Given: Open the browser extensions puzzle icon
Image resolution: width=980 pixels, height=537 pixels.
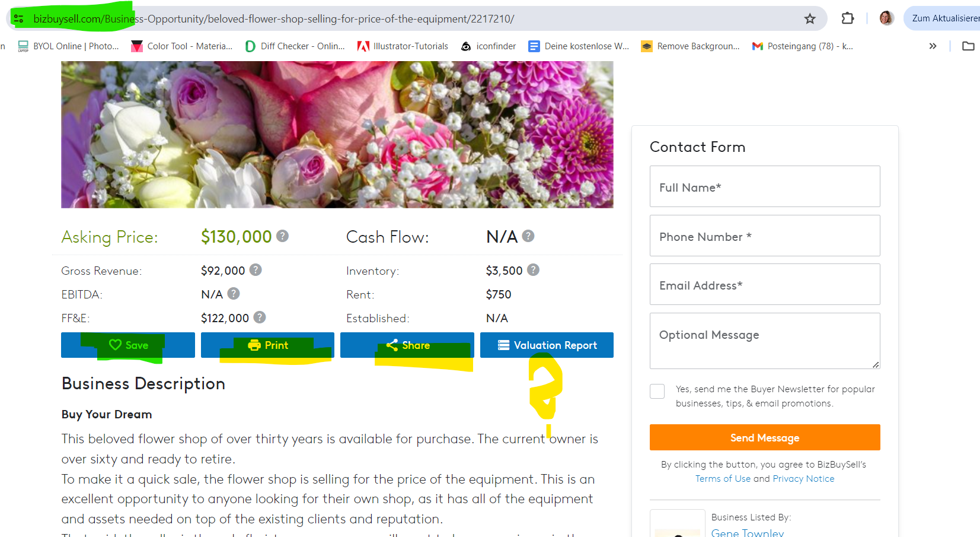Looking at the screenshot, I should point(848,18).
